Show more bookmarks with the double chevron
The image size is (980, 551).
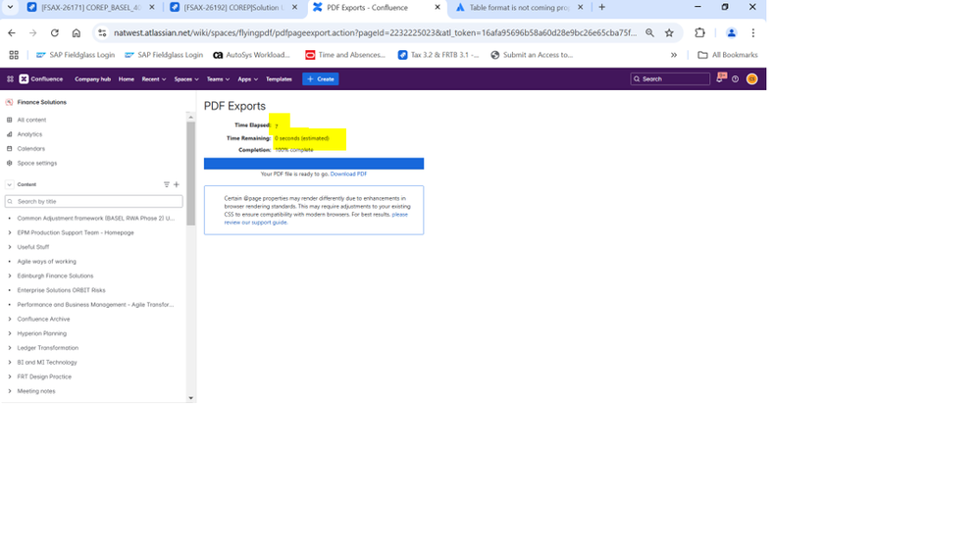tap(674, 55)
